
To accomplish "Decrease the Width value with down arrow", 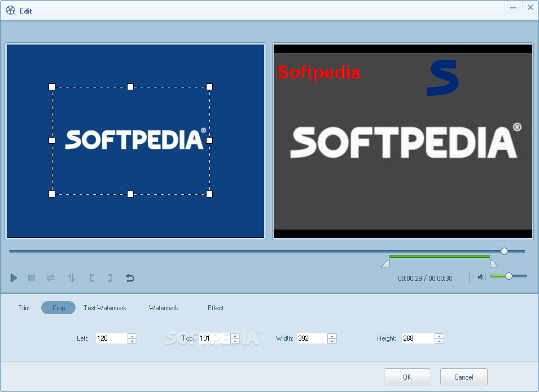I will tap(332, 341).
